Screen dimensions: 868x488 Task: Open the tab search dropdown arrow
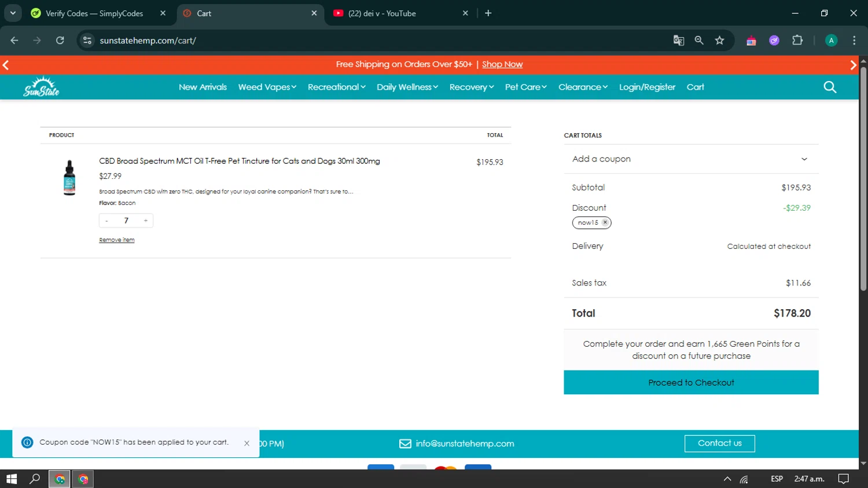[13, 13]
